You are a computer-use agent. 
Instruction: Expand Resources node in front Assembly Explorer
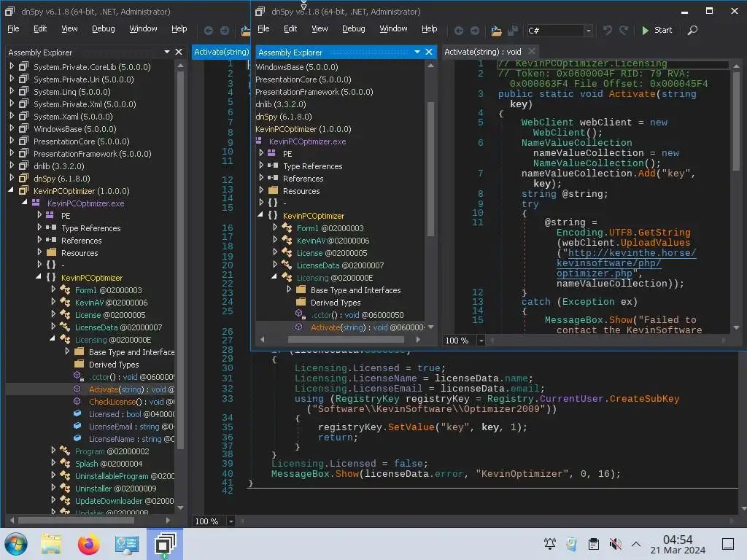(x=261, y=190)
